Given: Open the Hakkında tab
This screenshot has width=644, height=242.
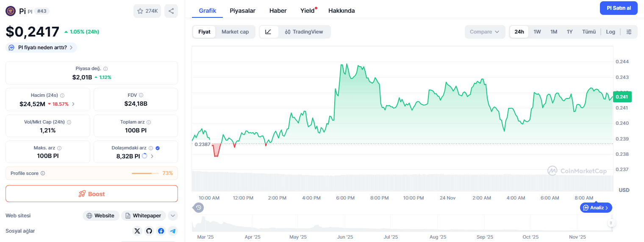Looking at the screenshot, I should point(341,11).
